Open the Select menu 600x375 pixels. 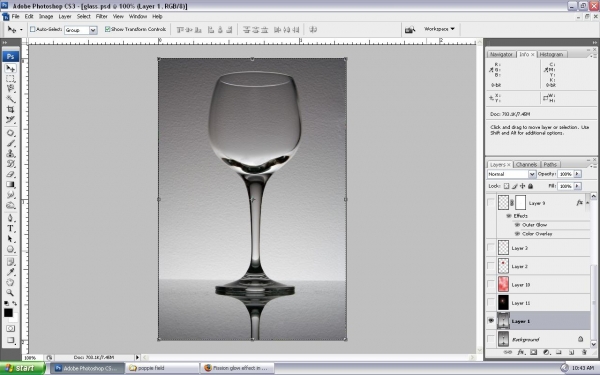[x=83, y=16]
